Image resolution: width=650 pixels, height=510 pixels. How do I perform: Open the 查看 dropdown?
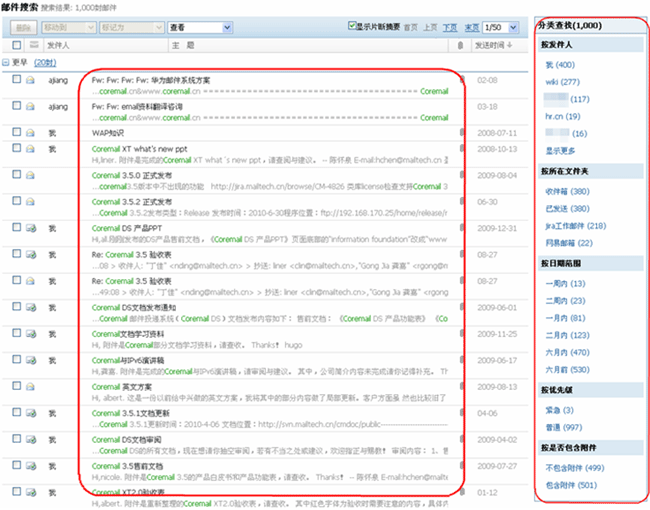(200, 28)
